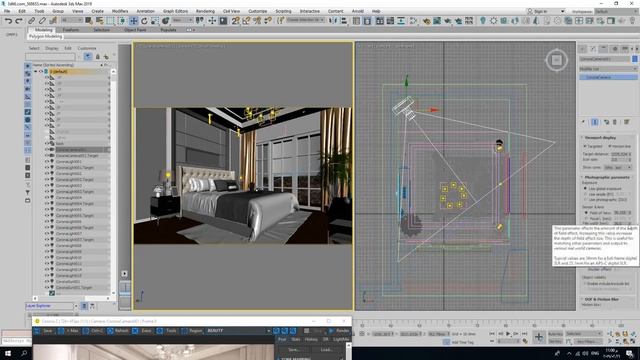Select Targeted radio in Viewport display
Image resolution: width=640 pixels, height=360 pixels.
click(x=585, y=146)
